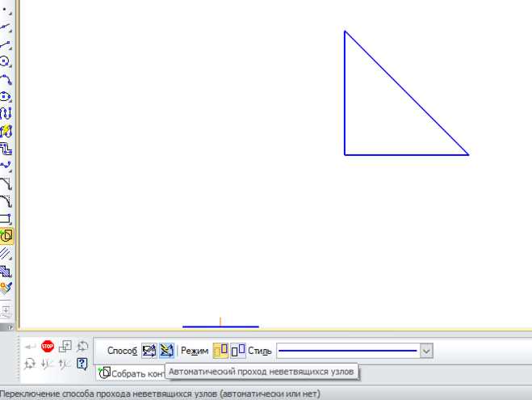Screen dimensions: 532x400
Task: Click the triangle's hypotenuse line
Action: point(406,93)
